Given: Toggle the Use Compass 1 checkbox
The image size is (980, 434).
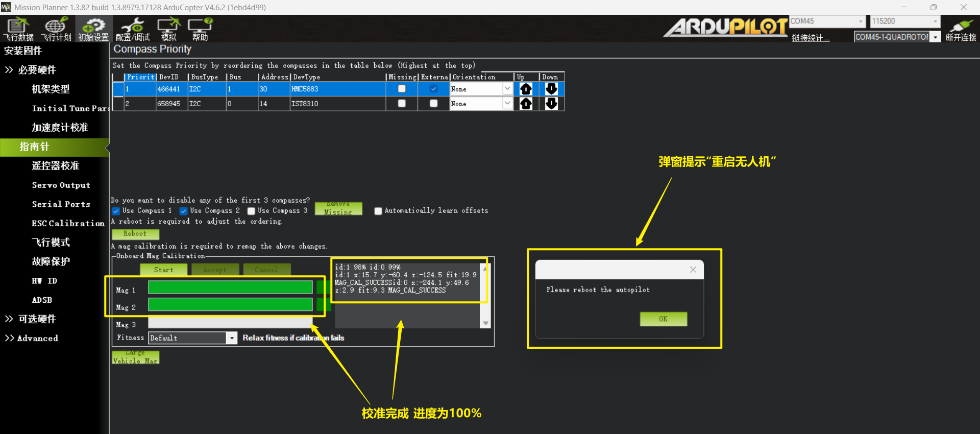Looking at the screenshot, I should 116,211.
